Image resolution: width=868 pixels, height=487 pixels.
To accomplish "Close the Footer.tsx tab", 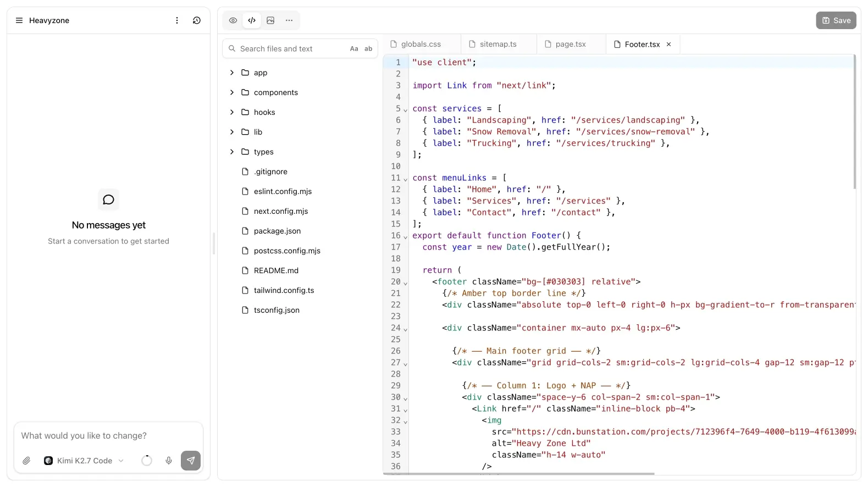I will click(668, 45).
